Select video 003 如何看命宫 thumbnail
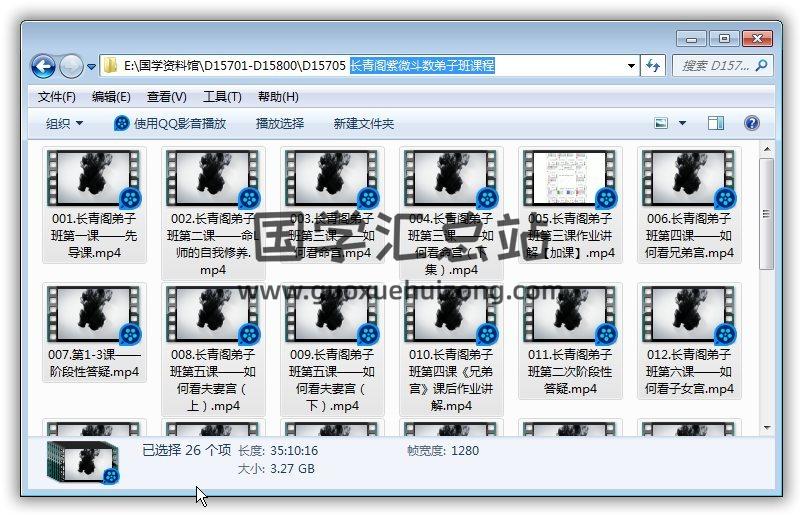This screenshot has height=517, width=803. click(331, 178)
